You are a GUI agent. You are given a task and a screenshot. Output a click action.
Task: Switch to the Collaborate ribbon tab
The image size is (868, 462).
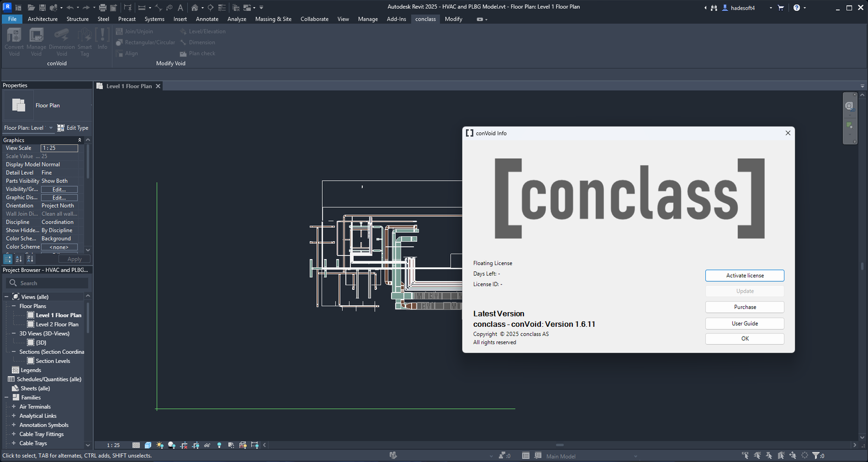click(315, 19)
